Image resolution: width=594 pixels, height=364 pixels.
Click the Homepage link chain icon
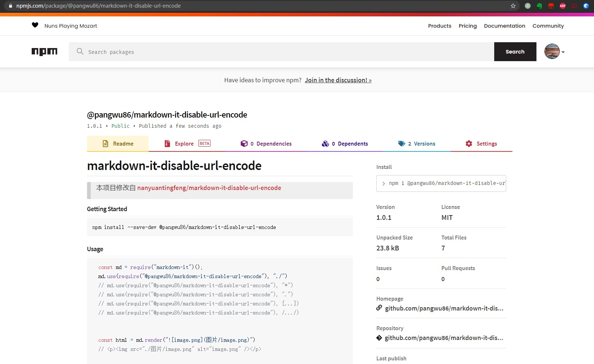point(379,308)
